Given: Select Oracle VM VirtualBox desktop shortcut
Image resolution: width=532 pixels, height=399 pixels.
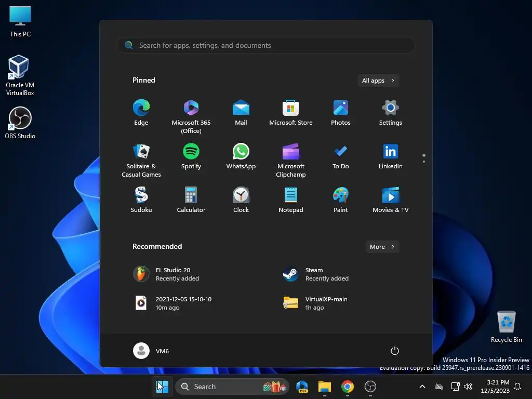Looking at the screenshot, I should [20, 75].
